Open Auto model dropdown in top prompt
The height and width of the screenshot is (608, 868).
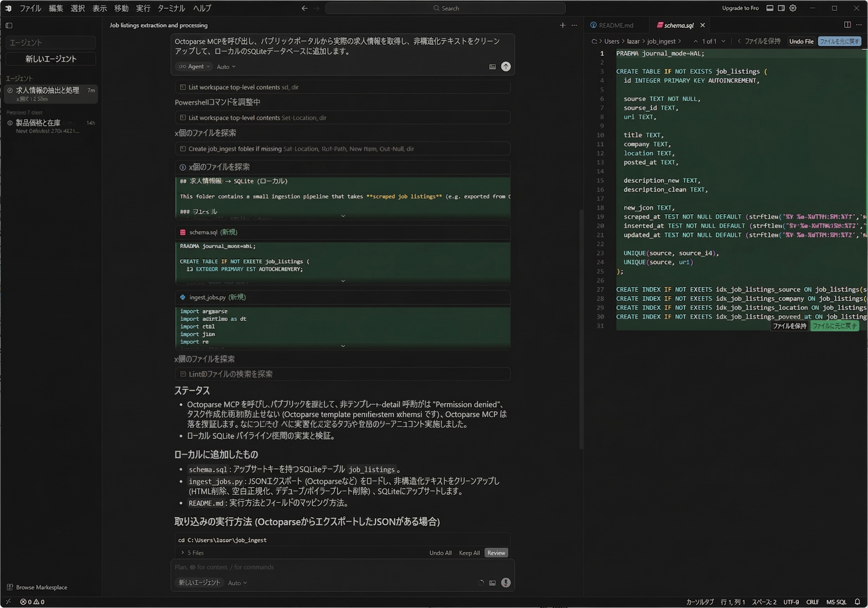click(x=226, y=66)
